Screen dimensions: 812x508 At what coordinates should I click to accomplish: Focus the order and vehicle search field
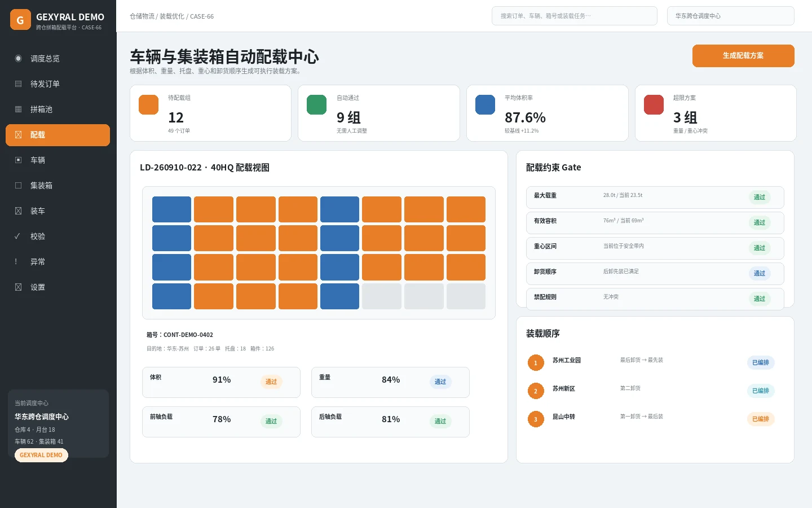pyautogui.click(x=575, y=16)
